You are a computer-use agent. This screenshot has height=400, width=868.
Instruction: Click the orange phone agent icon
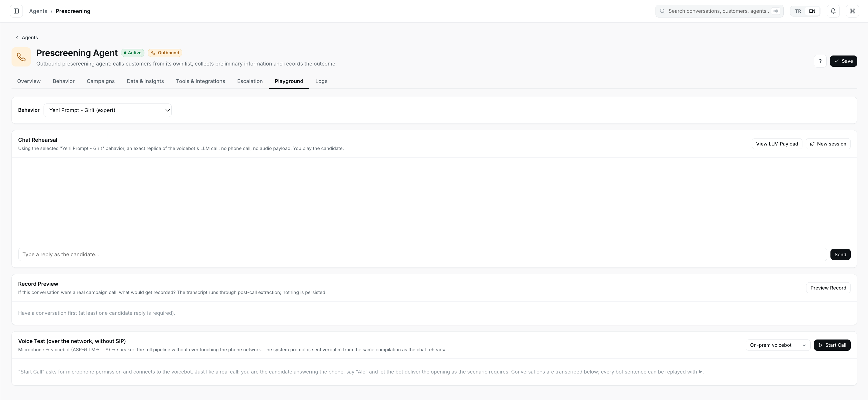(21, 57)
